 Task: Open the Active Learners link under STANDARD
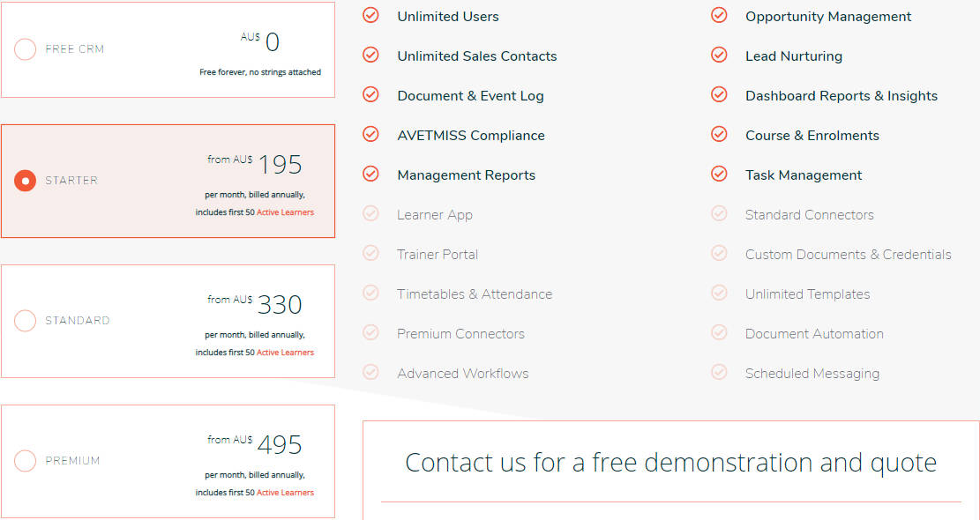(x=287, y=352)
